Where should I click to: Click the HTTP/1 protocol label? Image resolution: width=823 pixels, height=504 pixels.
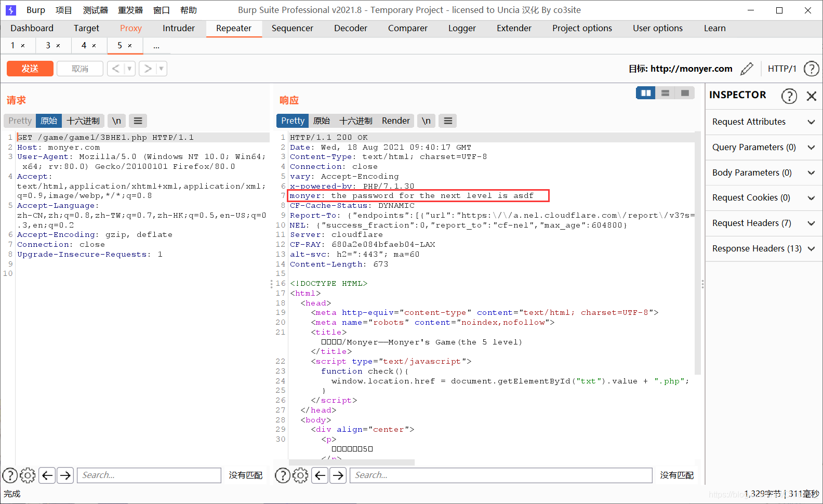click(782, 69)
